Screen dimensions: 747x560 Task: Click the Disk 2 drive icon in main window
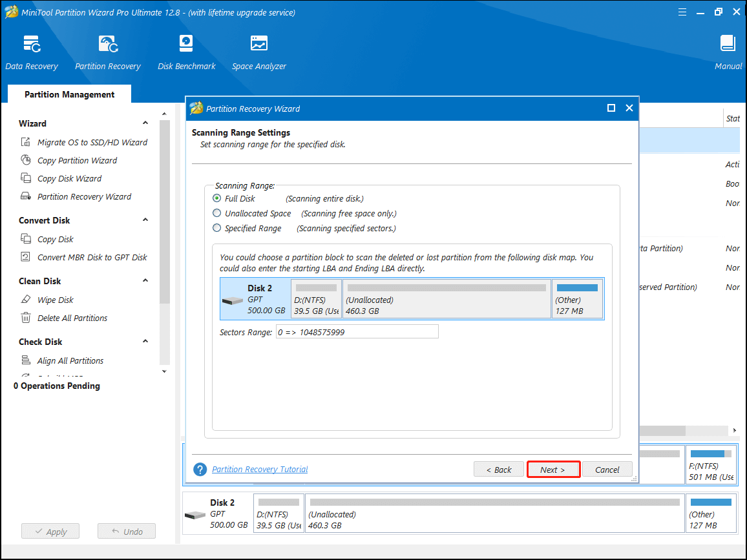[x=195, y=515]
